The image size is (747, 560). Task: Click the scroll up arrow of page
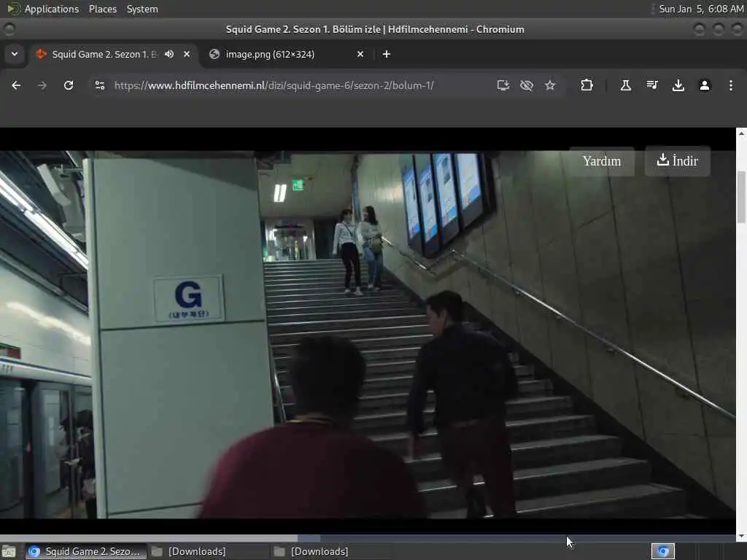741,133
